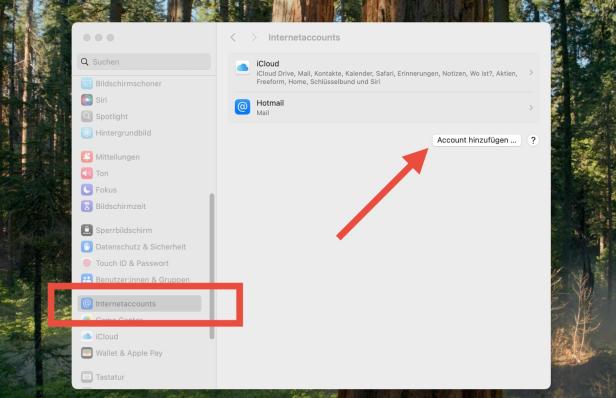The width and height of the screenshot is (616, 398).
Task: Expand Hotmail account row chevron
Action: coord(531,108)
